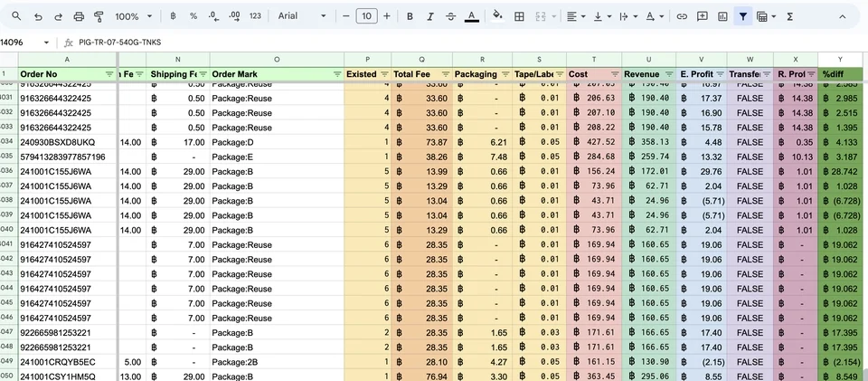Open the functions sigma icon
The height and width of the screenshot is (381, 868).
pos(789,16)
